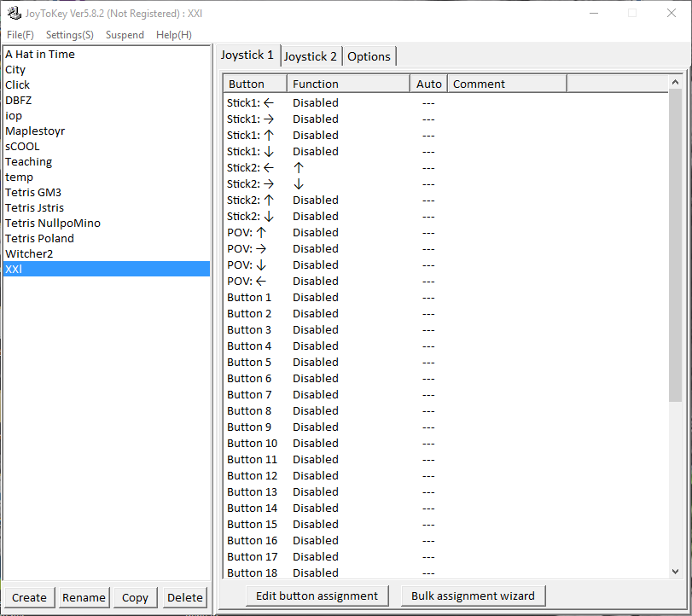This screenshot has width=692, height=616.
Task: Click the scrollbar down arrow
Action: coord(675,572)
